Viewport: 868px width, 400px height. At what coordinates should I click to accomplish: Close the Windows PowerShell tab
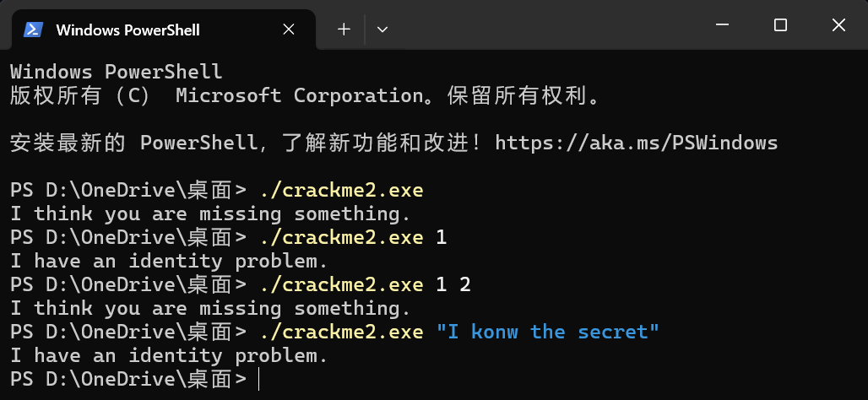pyautogui.click(x=289, y=30)
